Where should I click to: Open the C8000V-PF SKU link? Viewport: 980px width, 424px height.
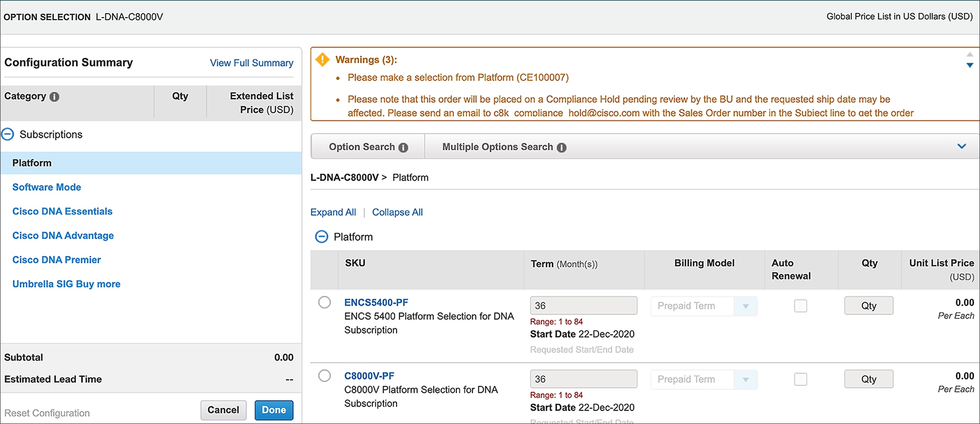(369, 376)
